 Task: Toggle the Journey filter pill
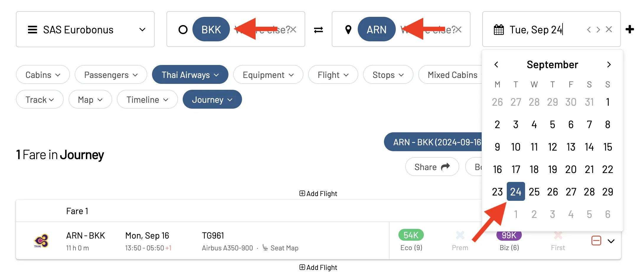point(212,100)
